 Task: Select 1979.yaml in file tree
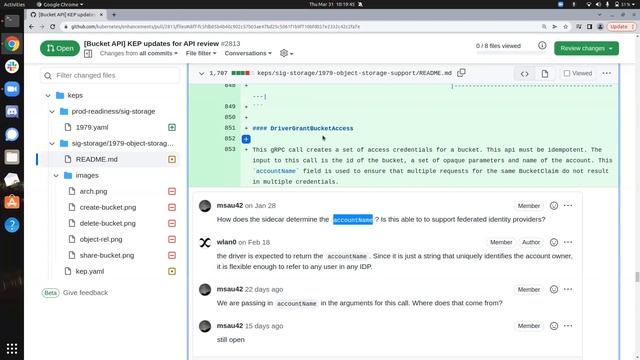point(92,127)
